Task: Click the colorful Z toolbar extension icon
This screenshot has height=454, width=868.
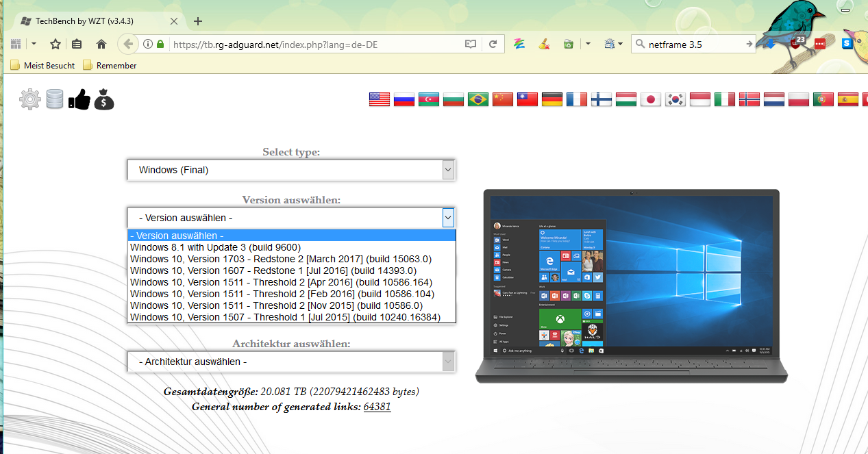Action: click(x=519, y=44)
